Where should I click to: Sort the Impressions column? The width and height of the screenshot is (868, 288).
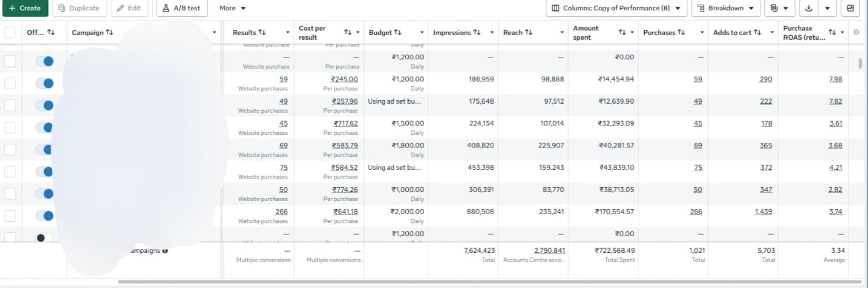coord(477,32)
